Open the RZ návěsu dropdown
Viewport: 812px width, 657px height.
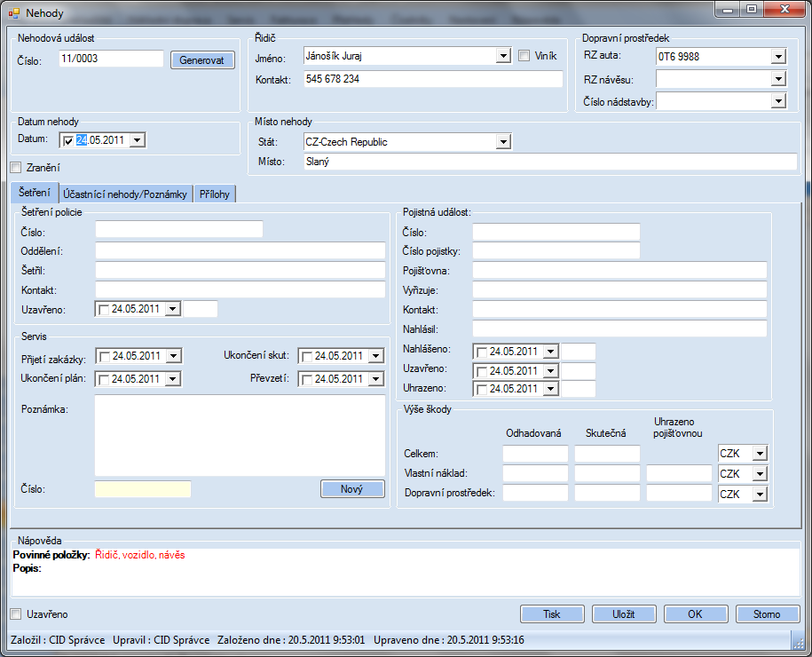pos(778,79)
